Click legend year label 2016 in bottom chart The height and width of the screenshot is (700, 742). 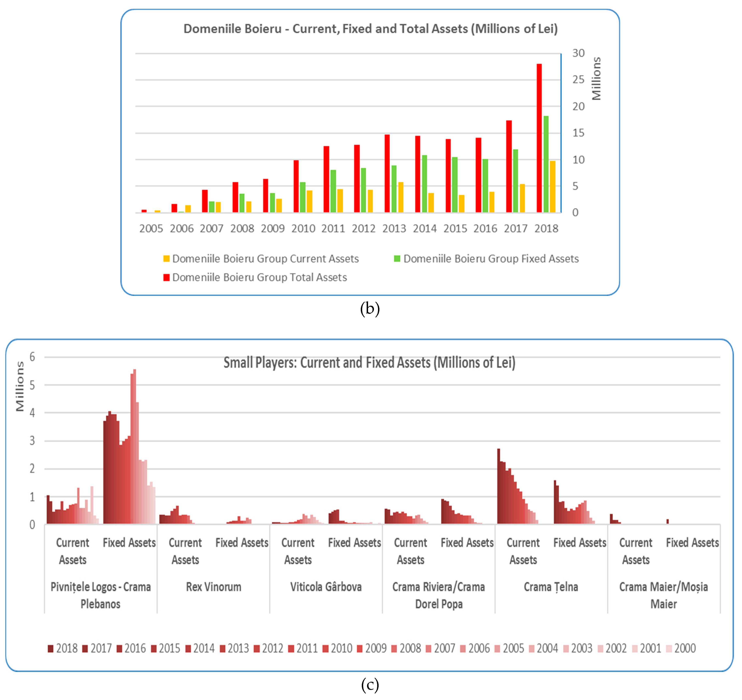[x=135, y=649]
